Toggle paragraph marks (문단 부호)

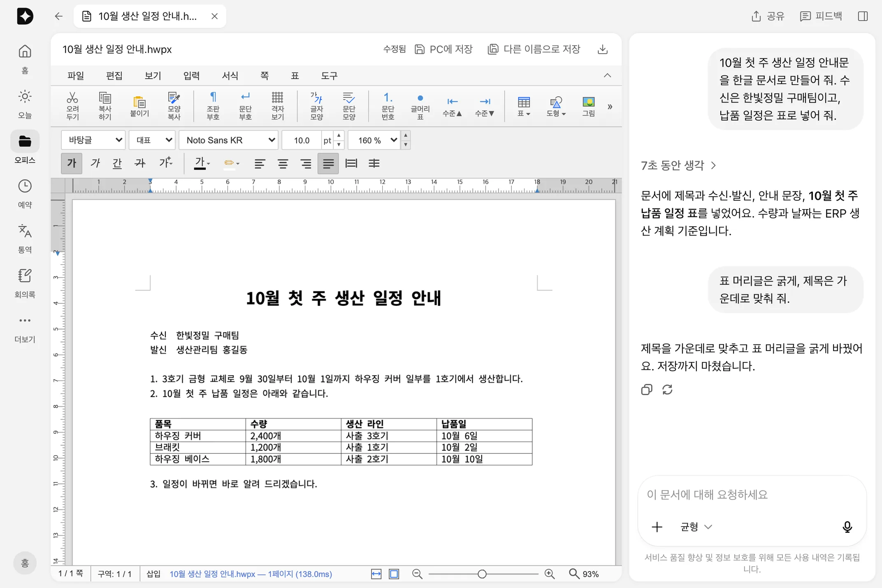[245, 106]
